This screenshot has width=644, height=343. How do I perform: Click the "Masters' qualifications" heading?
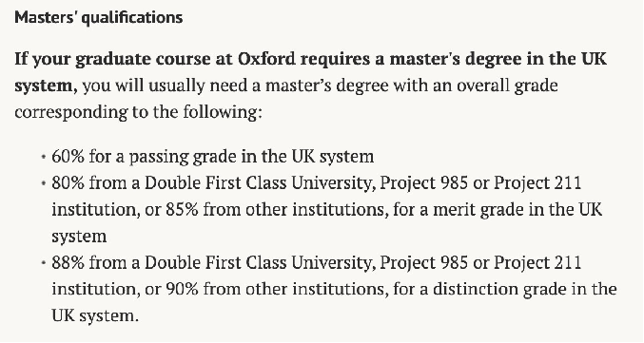tap(99, 18)
